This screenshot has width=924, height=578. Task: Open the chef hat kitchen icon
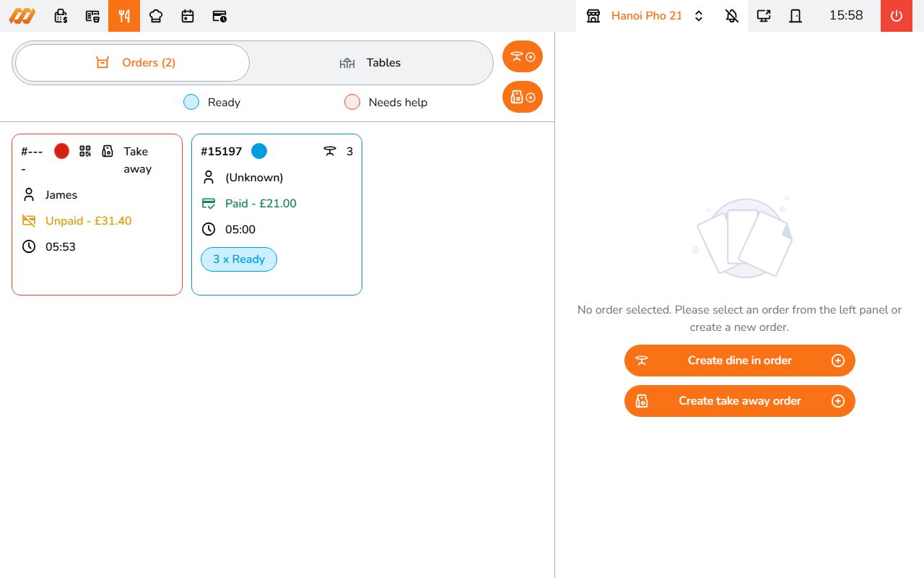156,16
